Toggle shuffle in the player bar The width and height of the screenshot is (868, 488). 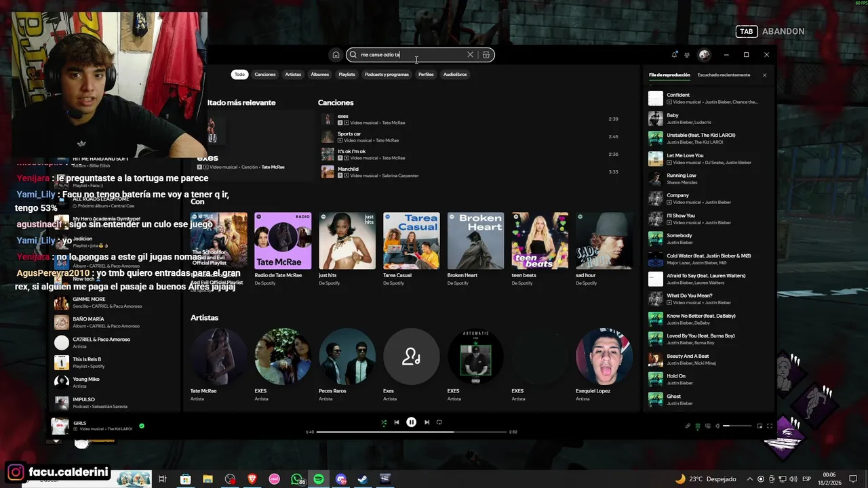click(384, 422)
